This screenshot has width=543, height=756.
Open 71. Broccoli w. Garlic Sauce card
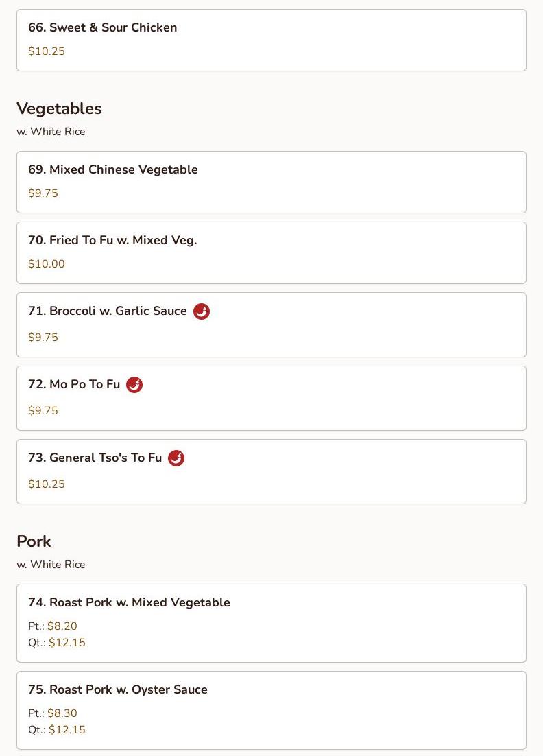[271, 325]
